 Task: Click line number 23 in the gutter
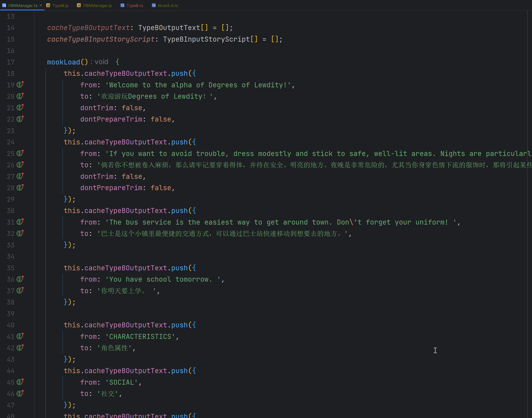click(10, 131)
